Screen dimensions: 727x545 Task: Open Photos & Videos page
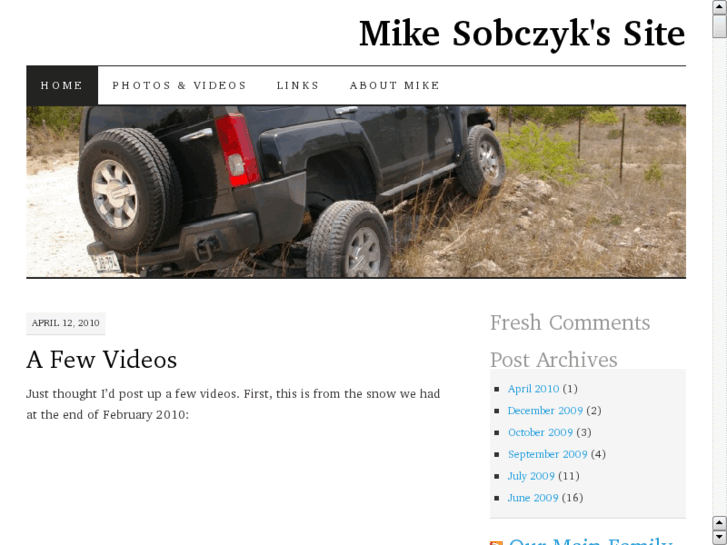(x=179, y=85)
